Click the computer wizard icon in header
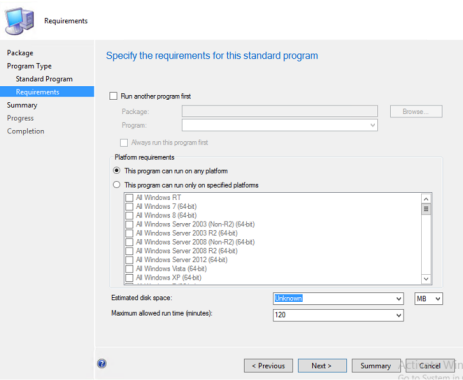The image size is (463, 380). [20, 21]
